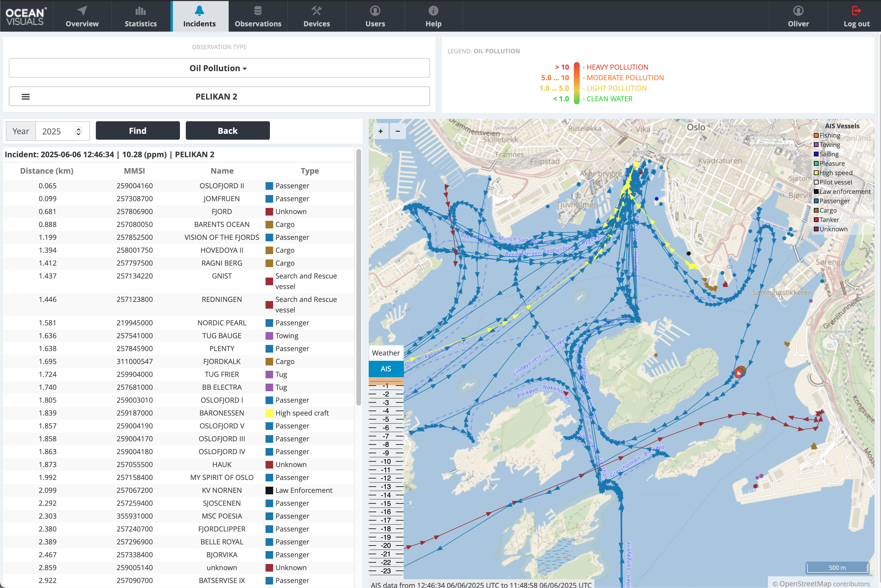The width and height of the screenshot is (881, 588).
Task: Switch to the Incidents tab
Action: [x=199, y=16]
